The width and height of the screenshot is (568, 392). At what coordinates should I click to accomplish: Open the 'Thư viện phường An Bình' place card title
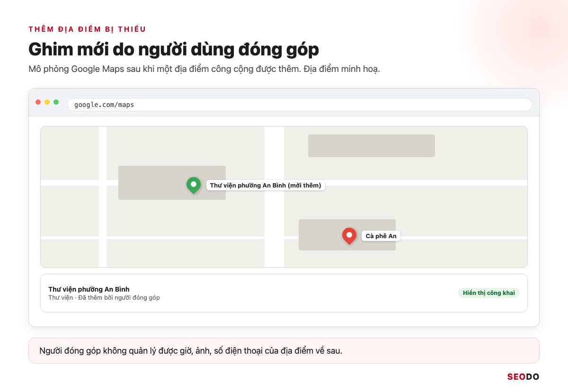[x=89, y=289]
